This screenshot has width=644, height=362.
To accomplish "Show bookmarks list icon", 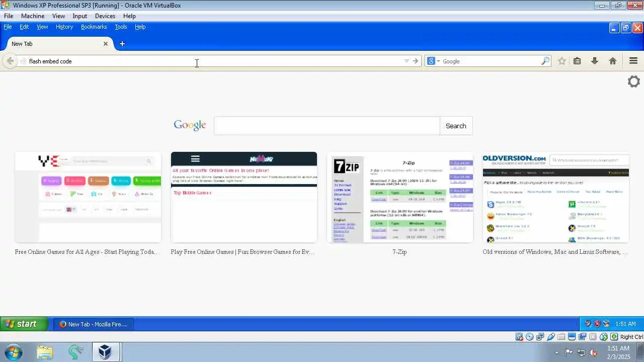I will tap(577, 61).
